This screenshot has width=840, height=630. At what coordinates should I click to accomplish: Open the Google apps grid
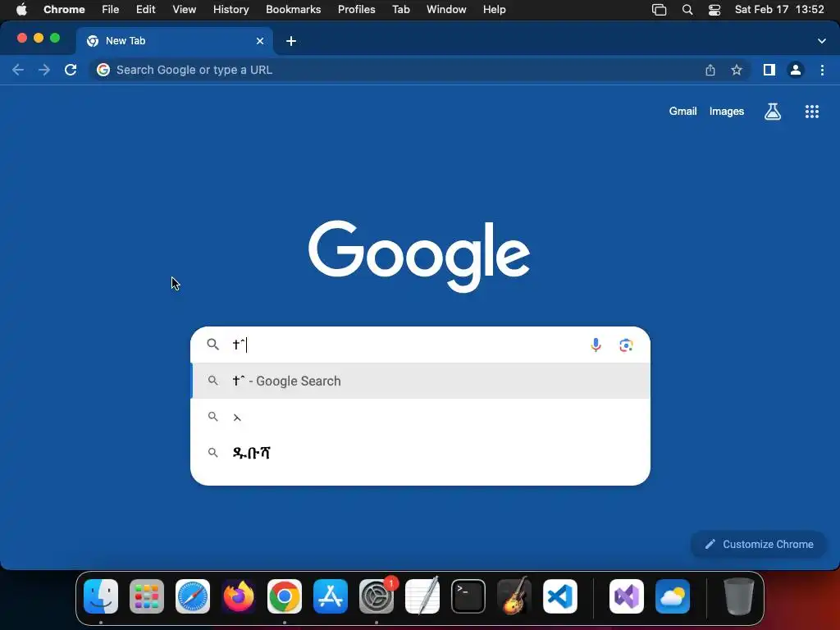click(x=811, y=112)
